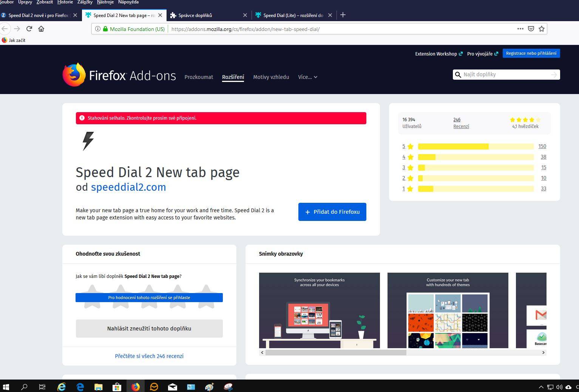Open the Historie menu
This screenshot has width=579, height=392.
tap(65, 2)
